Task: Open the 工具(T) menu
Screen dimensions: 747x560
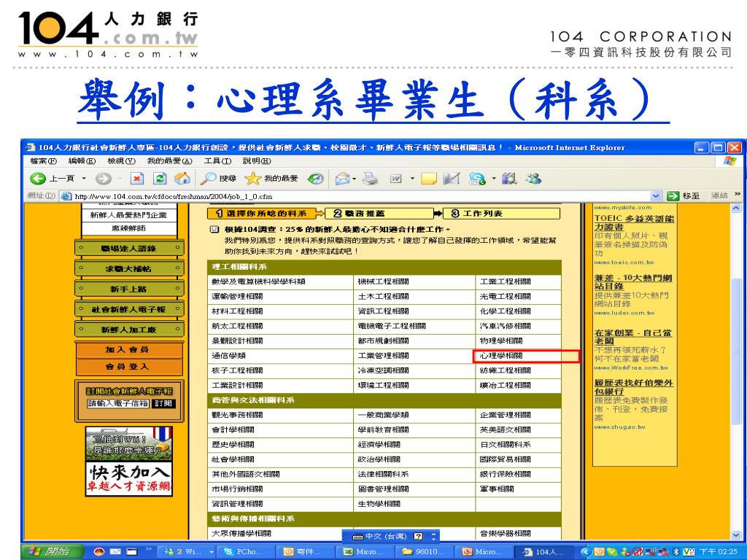Action: [x=217, y=161]
